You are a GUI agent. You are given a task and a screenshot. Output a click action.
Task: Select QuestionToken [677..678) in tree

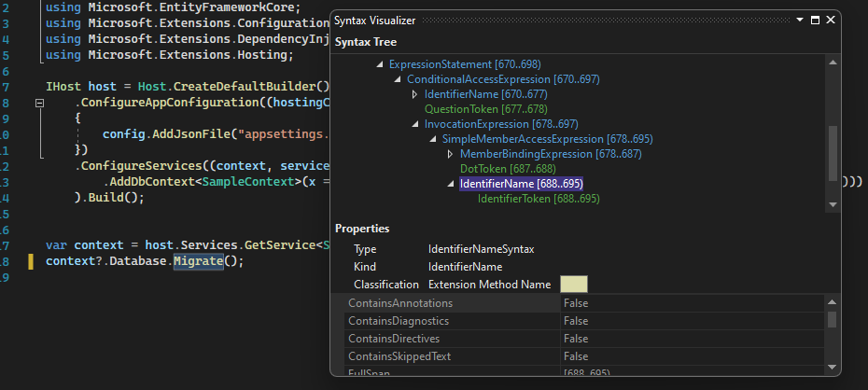tap(486, 109)
